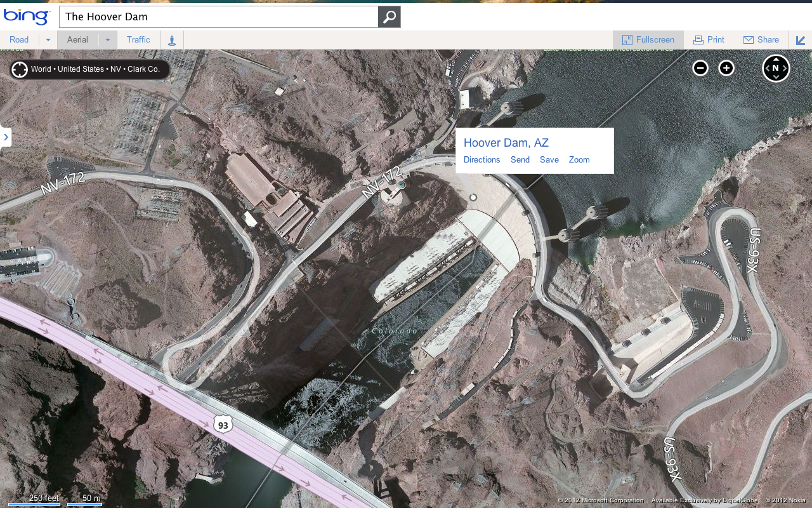Click the map editing icon at top right

point(800,39)
